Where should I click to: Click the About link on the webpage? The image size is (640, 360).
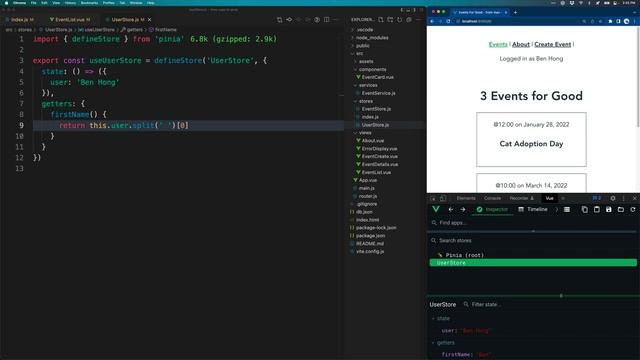tap(521, 44)
